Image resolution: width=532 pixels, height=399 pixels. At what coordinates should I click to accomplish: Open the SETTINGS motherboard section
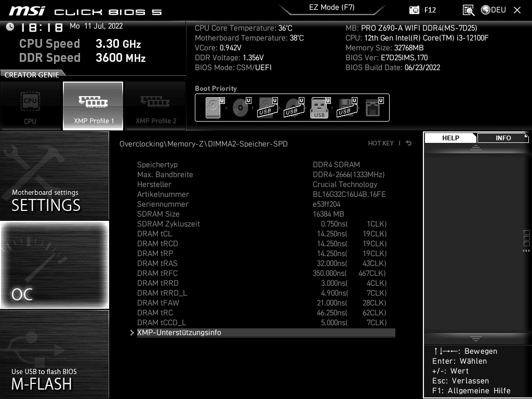54,176
